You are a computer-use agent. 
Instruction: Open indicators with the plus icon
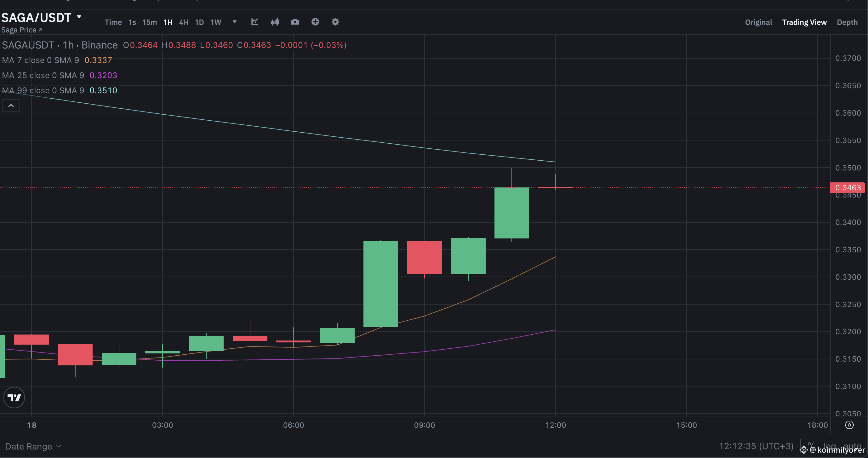[315, 21]
